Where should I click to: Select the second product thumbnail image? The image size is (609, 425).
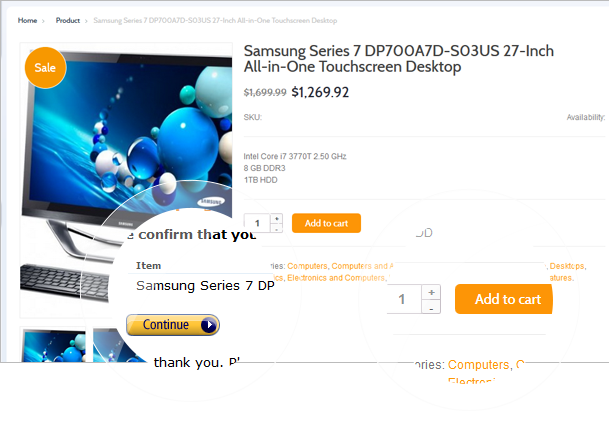coord(117,345)
